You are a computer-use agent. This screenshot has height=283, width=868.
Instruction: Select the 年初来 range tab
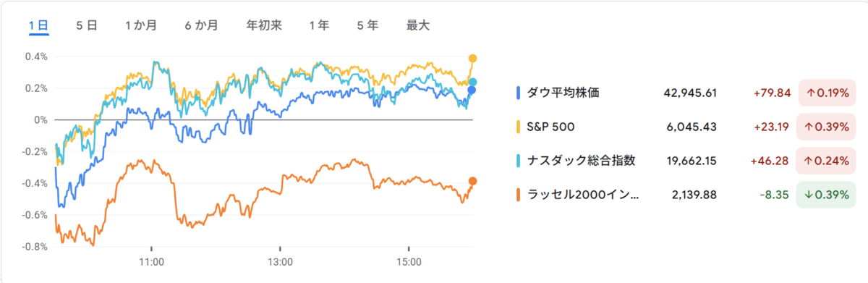[264, 25]
